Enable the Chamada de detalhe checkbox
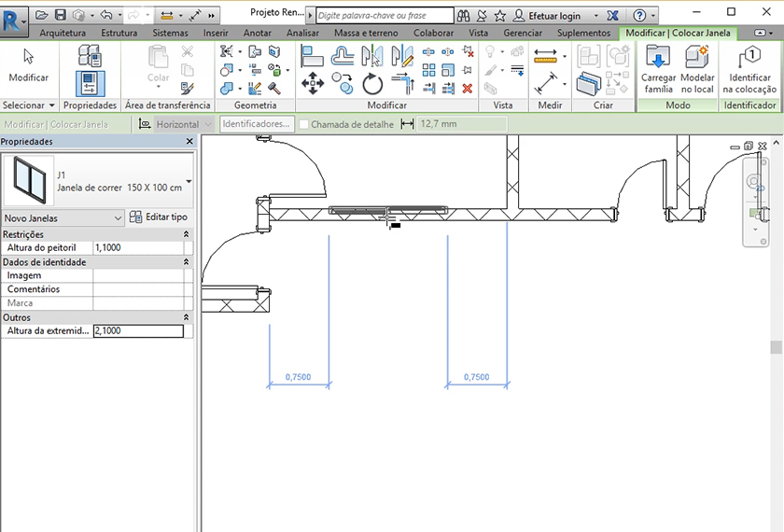The image size is (784, 532). coord(304,124)
